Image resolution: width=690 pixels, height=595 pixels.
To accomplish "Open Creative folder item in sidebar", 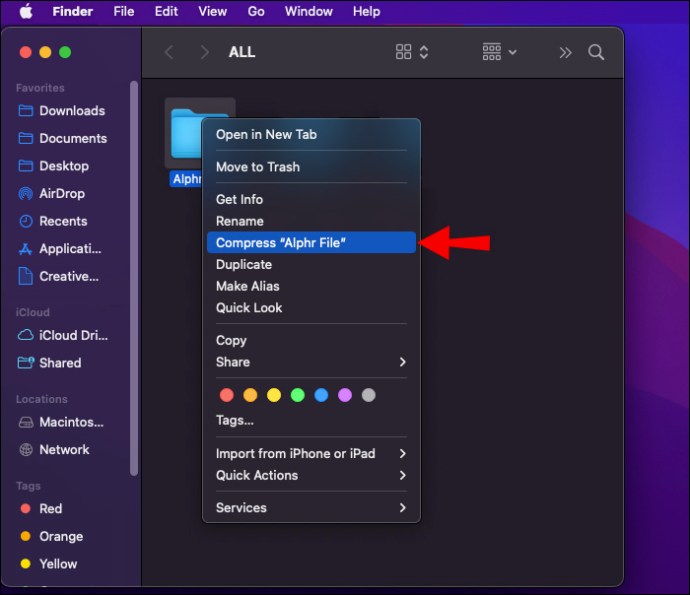I will coord(59,276).
